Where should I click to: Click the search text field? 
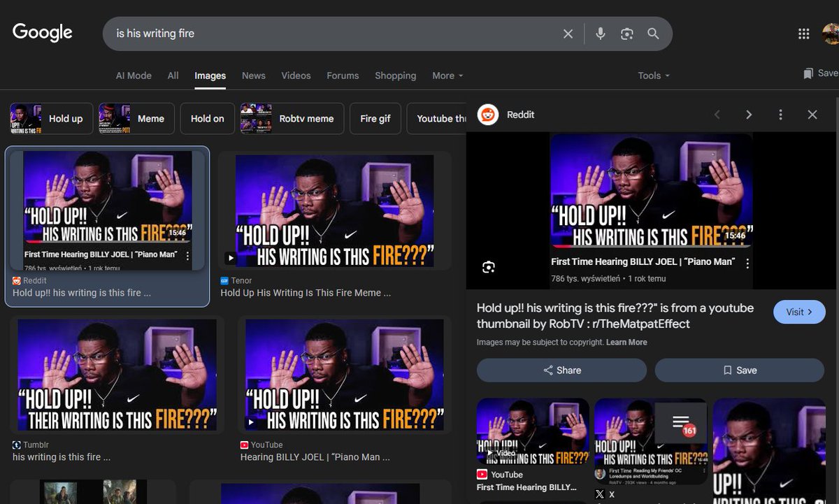coord(336,34)
